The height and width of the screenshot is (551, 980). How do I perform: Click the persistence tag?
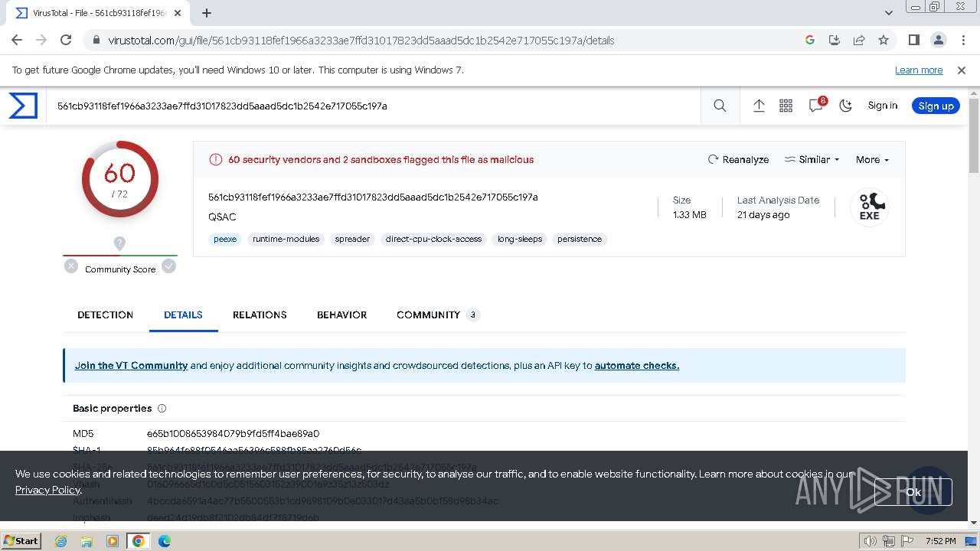[580, 239]
